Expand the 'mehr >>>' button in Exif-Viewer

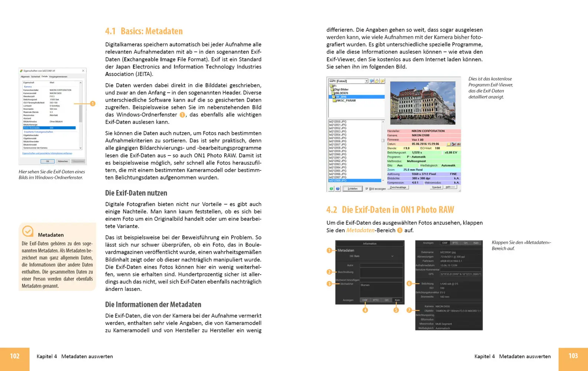pos(450,187)
